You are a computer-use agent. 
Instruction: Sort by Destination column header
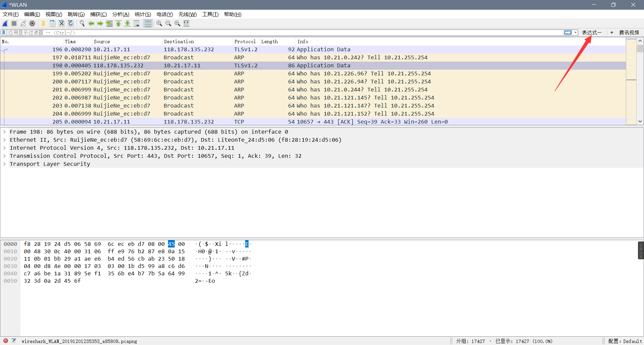coord(198,42)
